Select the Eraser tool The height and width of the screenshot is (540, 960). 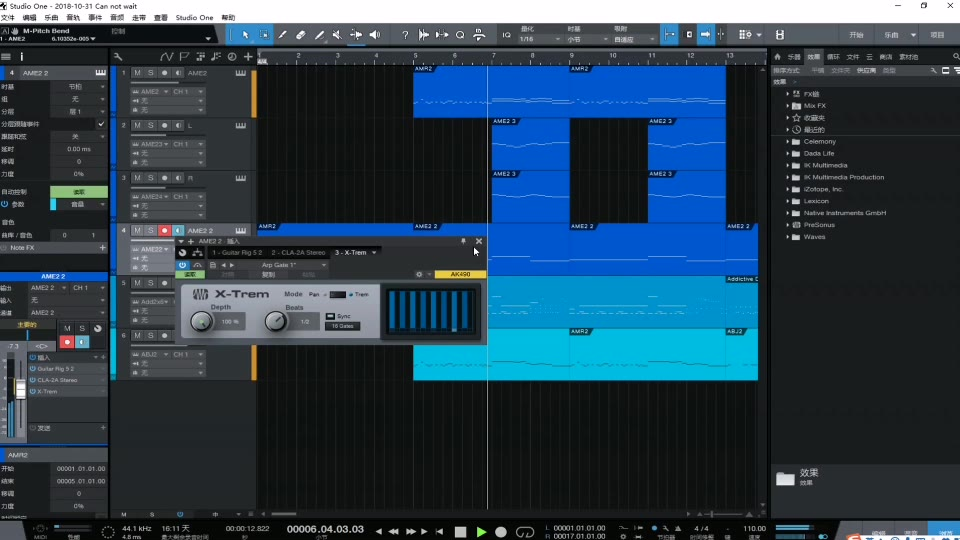tap(301, 35)
